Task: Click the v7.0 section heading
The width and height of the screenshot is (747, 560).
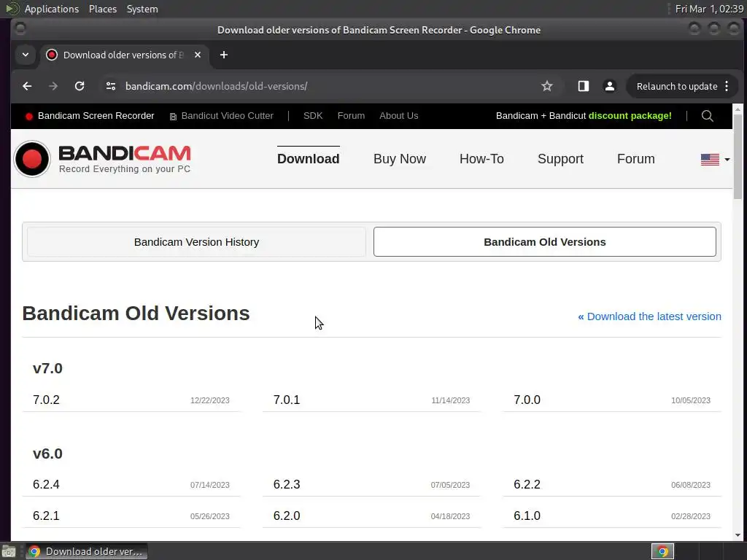Action: [47, 368]
